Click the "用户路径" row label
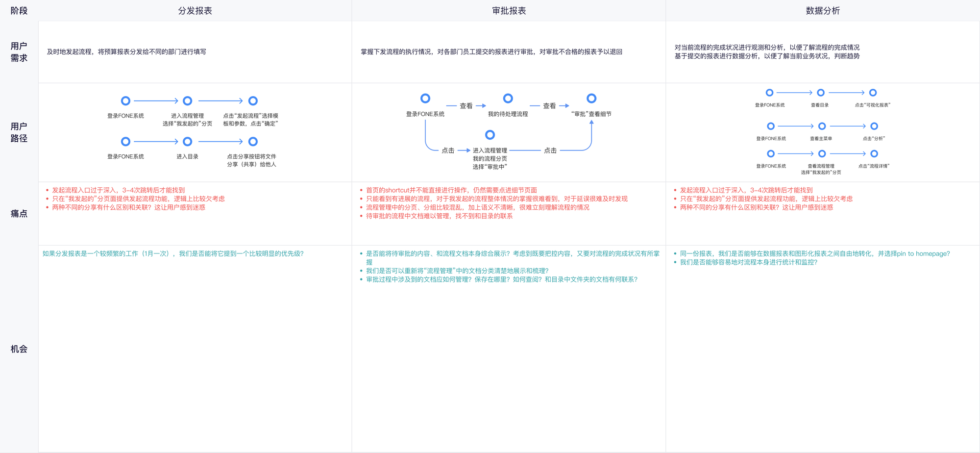The image size is (980, 453). [x=19, y=132]
